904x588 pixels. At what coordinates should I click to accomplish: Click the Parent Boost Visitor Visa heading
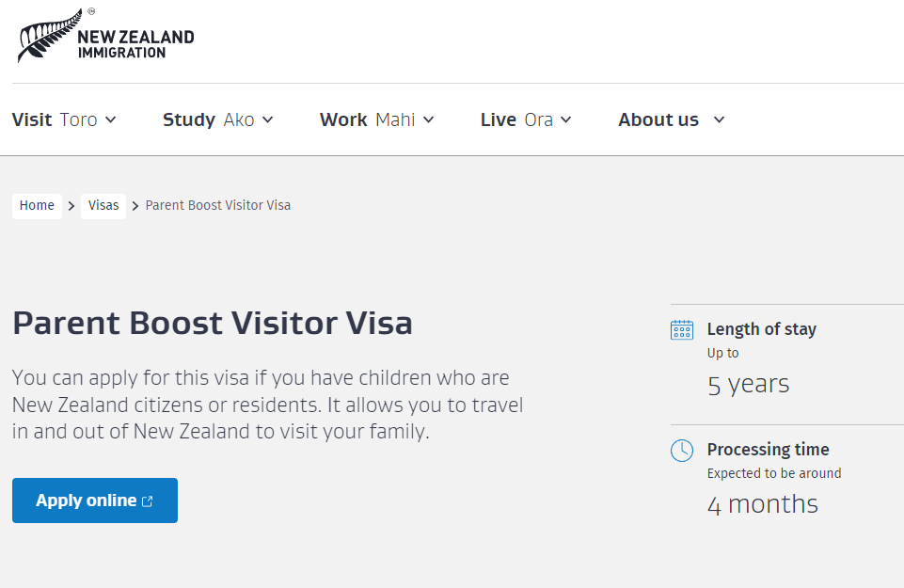coord(213,324)
